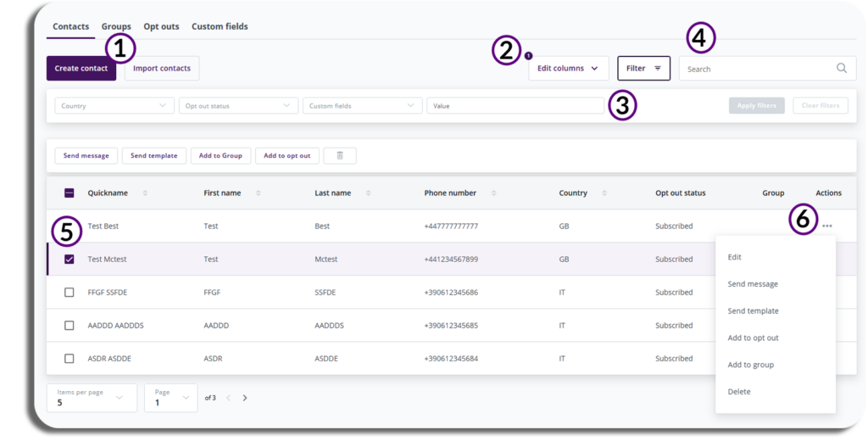Open the Opt out status filter dropdown
The width and height of the screenshot is (868, 447).
[x=238, y=106]
